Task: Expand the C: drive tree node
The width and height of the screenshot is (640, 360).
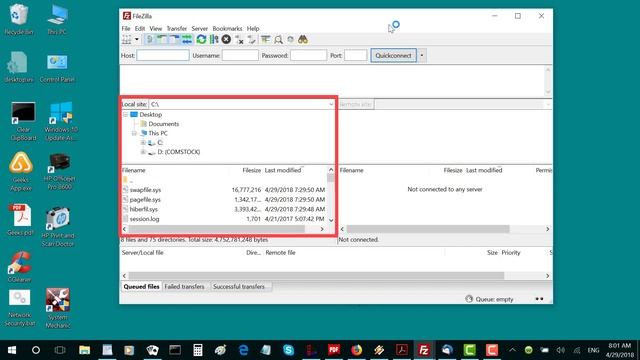Action: pyautogui.click(x=143, y=142)
